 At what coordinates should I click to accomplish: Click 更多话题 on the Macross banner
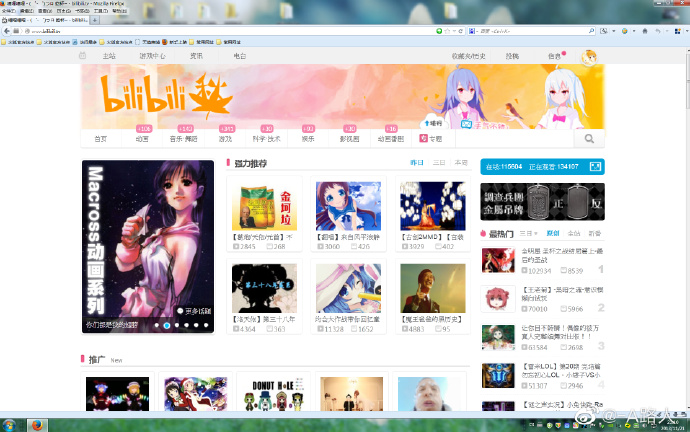194,311
